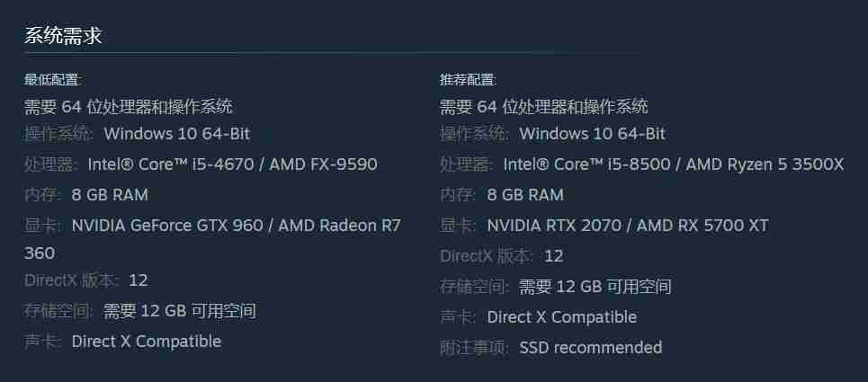Click recommended 操作系统 Windows 10 64-Bit text
The width and height of the screenshot is (868, 382).
click(552, 134)
